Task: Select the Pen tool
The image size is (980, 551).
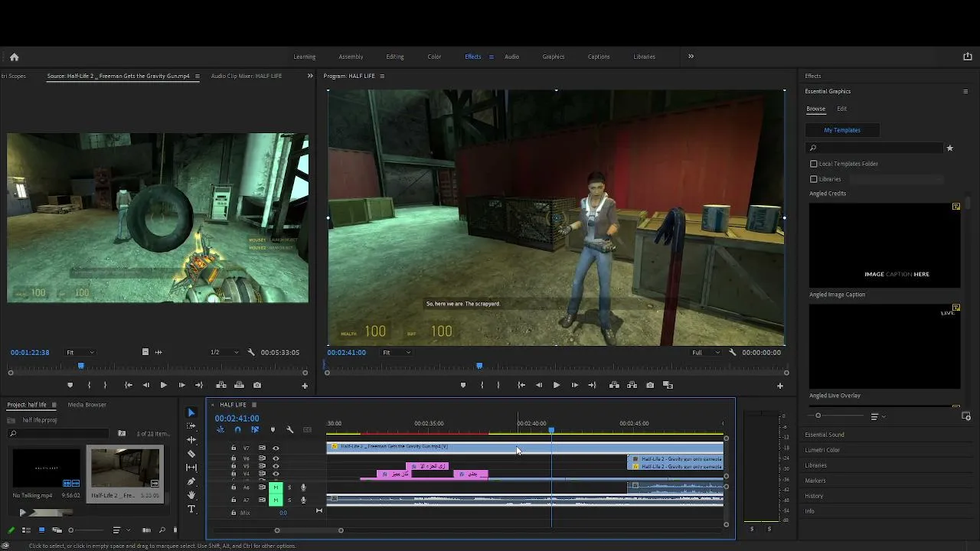Action: pyautogui.click(x=191, y=481)
